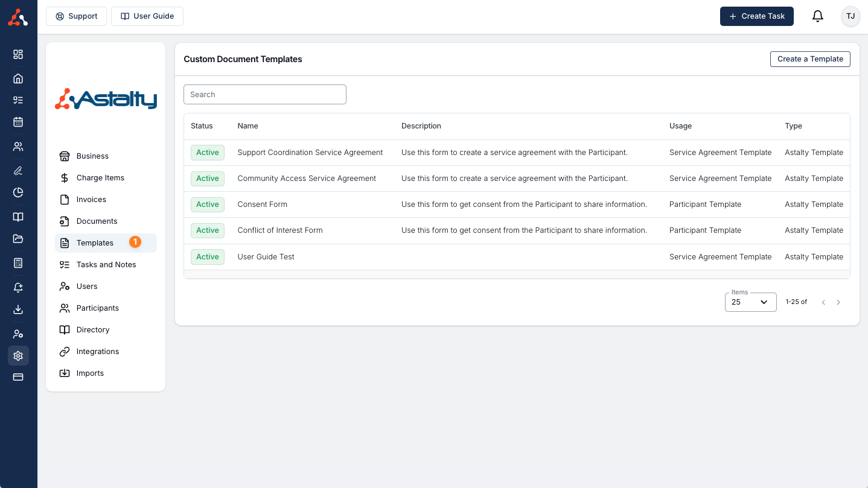Image resolution: width=868 pixels, height=488 pixels.
Task: Click the Support button
Action: point(77,16)
